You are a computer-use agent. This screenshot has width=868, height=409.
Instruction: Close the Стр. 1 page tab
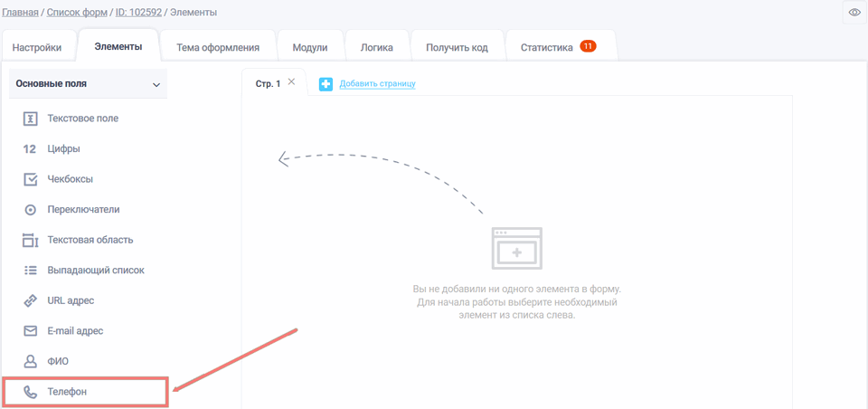tap(291, 82)
